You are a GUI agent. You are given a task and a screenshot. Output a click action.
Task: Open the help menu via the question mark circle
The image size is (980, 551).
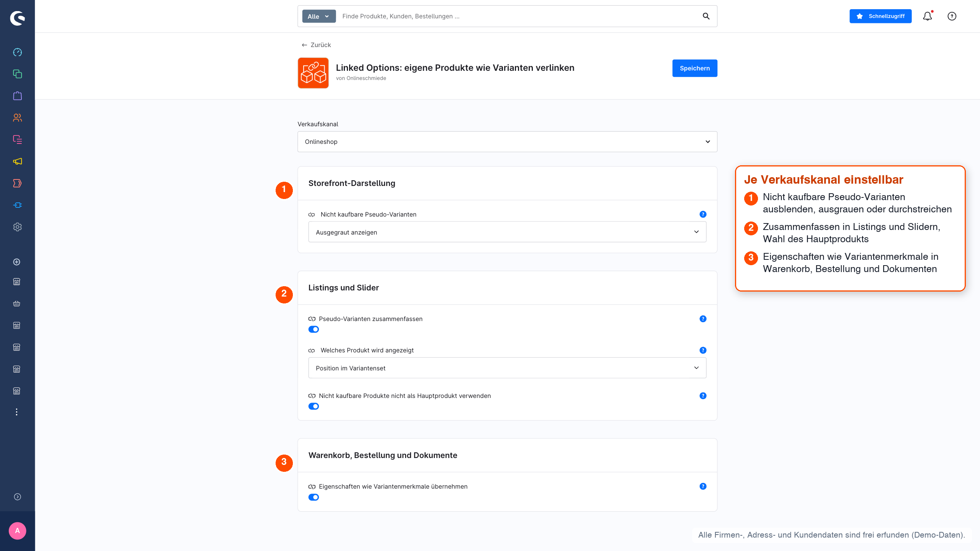point(952,16)
